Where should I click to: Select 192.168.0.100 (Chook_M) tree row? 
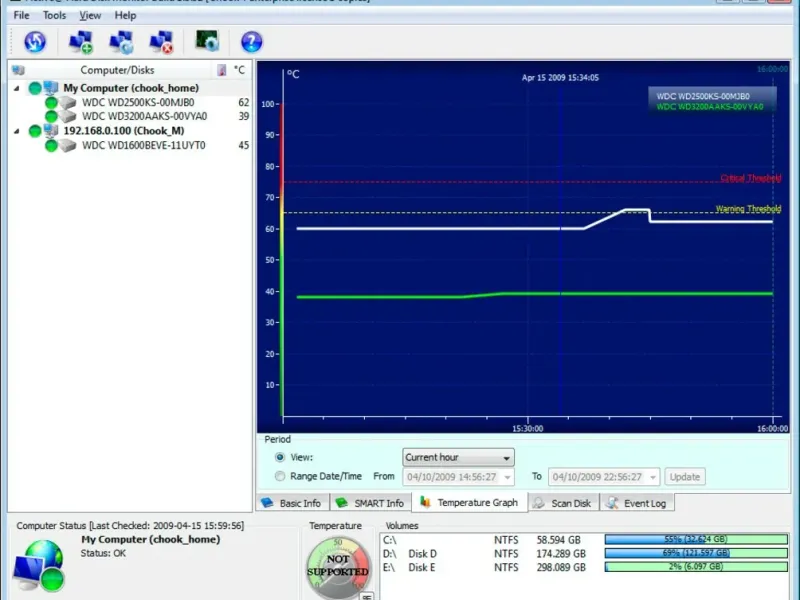tap(131, 131)
